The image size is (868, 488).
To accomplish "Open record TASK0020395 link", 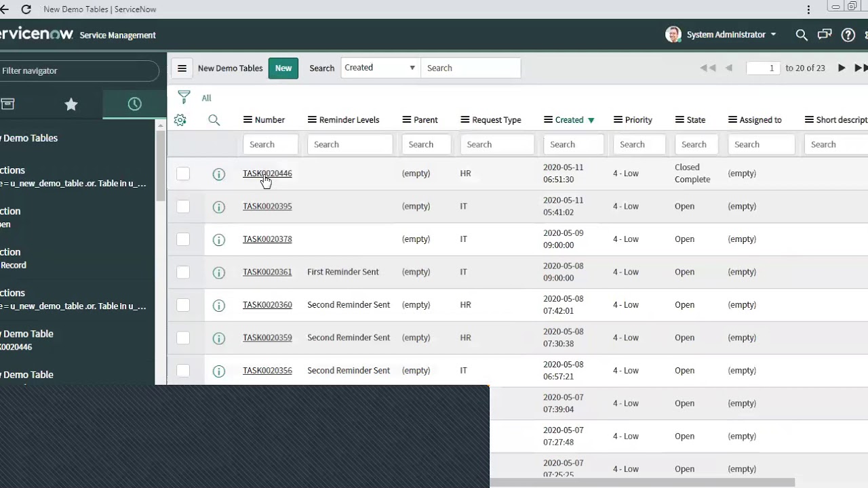I will pyautogui.click(x=267, y=206).
